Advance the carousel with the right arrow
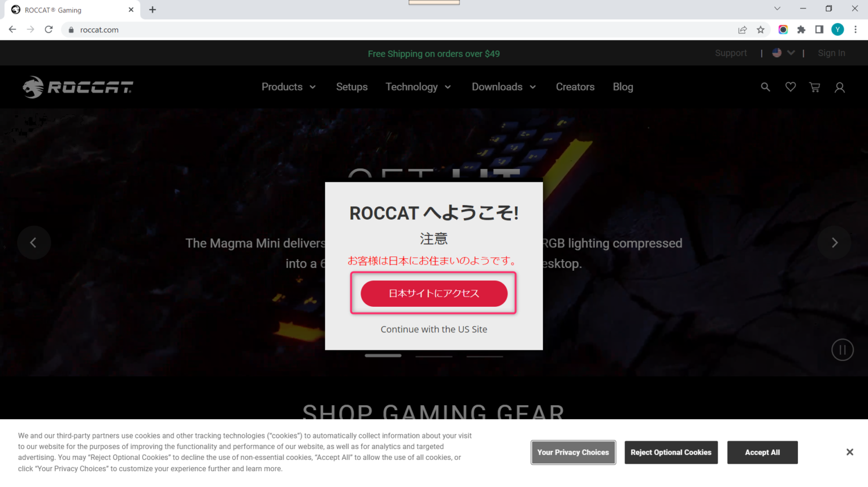 point(834,242)
